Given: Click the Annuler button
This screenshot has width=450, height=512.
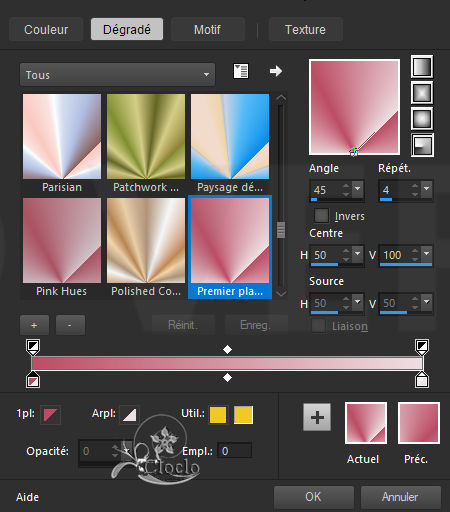Looking at the screenshot, I should click(400, 497).
